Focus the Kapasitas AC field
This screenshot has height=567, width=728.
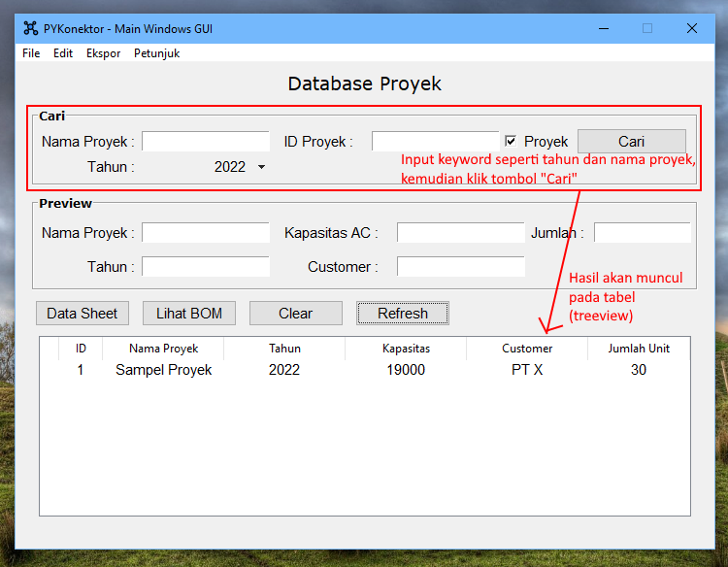pos(460,232)
